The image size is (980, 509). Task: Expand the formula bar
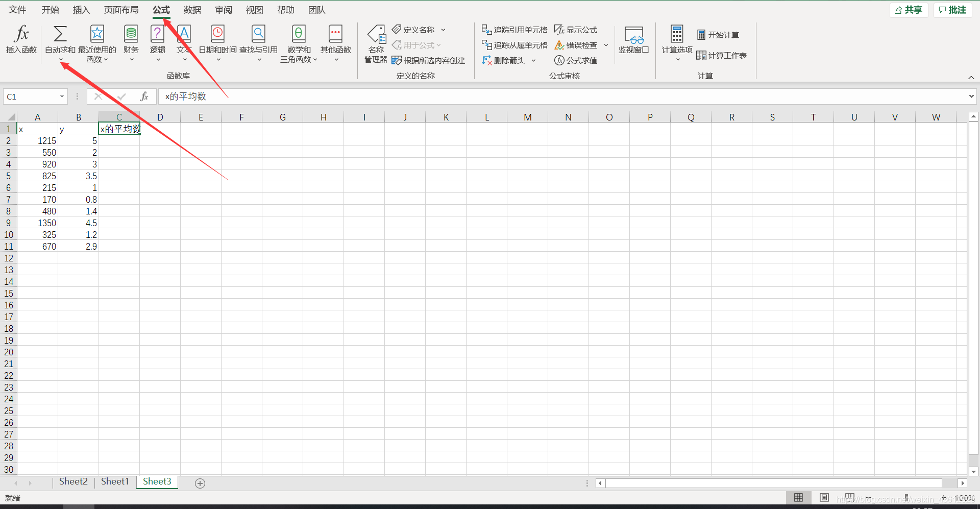(x=971, y=96)
